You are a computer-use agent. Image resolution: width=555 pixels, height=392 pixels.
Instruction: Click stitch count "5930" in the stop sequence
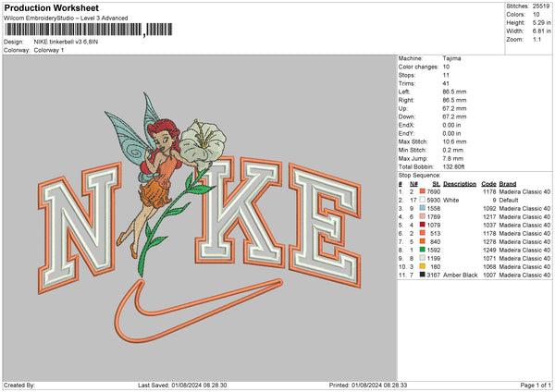pos(434,200)
